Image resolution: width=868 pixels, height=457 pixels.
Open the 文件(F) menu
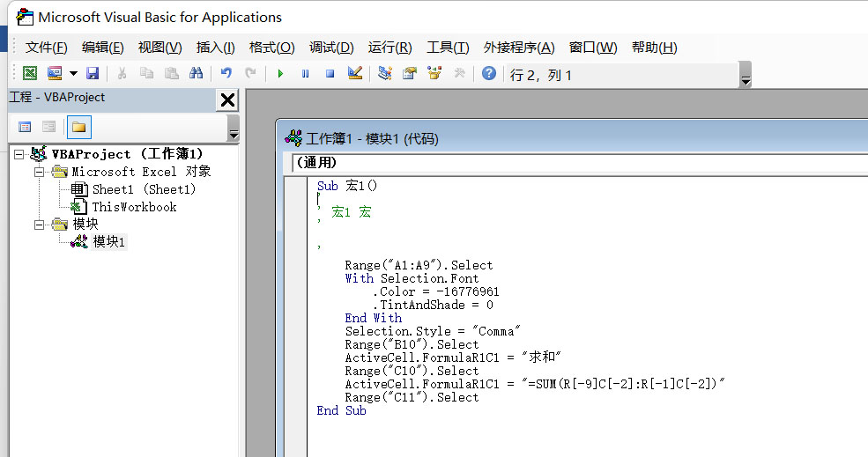click(46, 48)
